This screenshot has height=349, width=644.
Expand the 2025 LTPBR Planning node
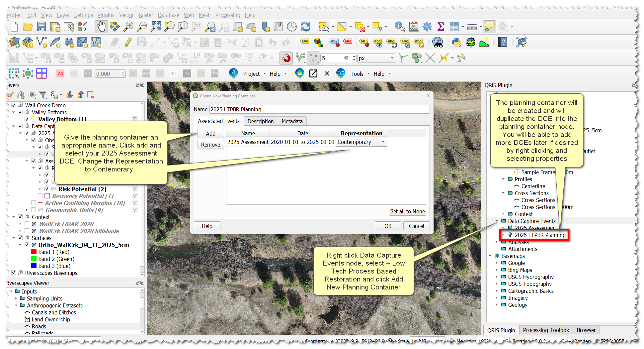(503, 235)
